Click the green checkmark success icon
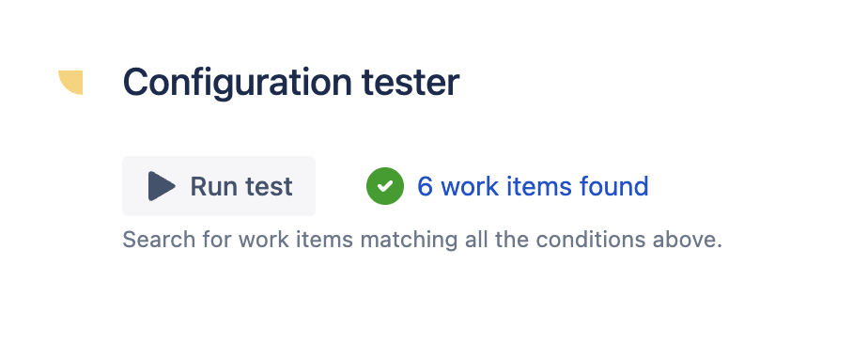This screenshot has height=359, width=868. tap(385, 186)
